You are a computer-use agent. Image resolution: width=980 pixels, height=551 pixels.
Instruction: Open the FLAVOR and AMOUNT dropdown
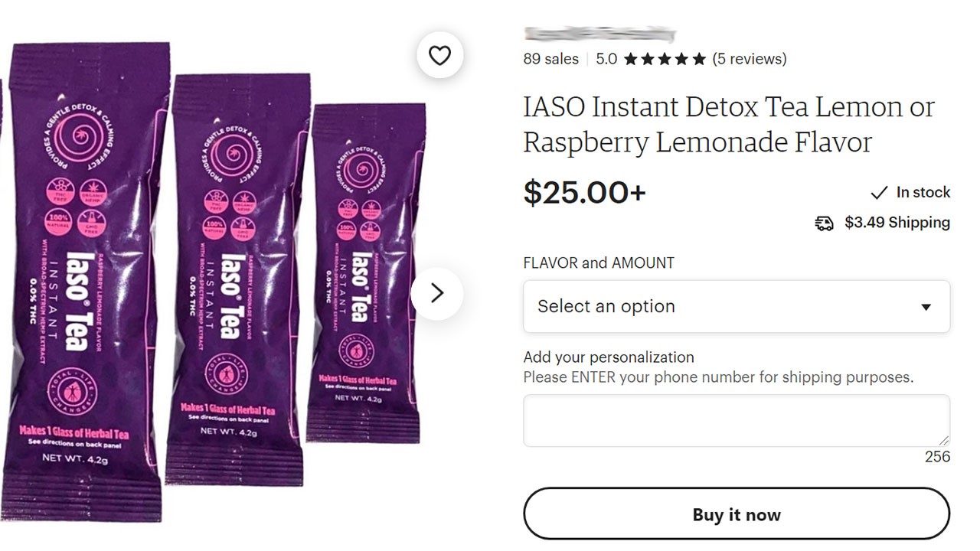tap(737, 306)
